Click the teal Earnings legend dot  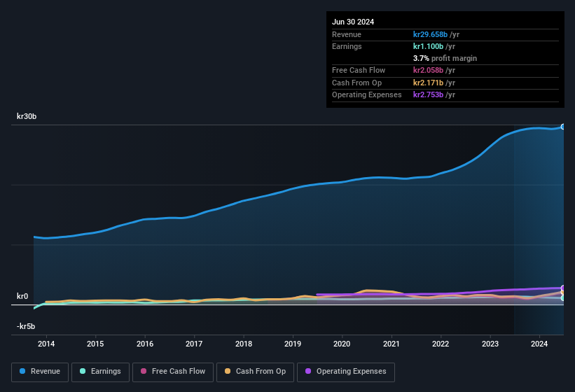(x=83, y=371)
